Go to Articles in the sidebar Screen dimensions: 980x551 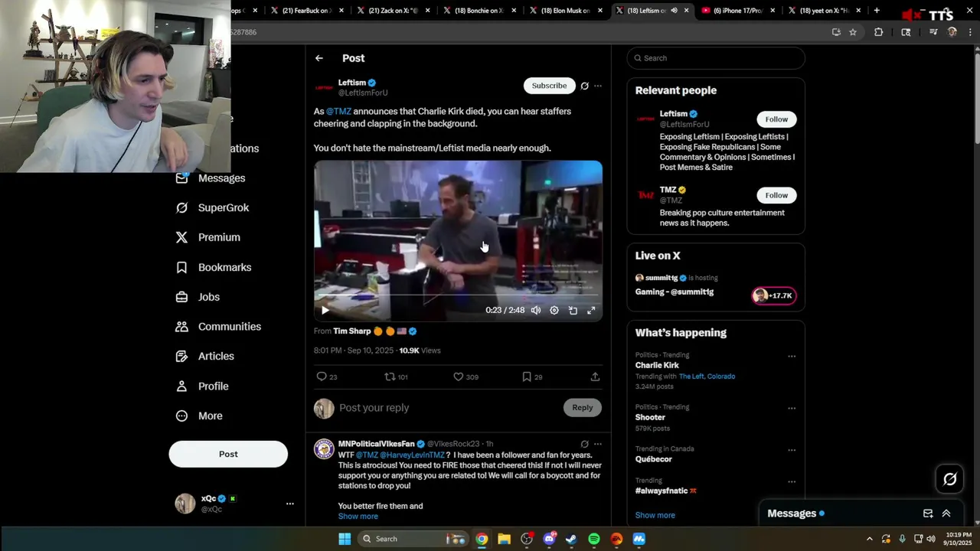coord(204,356)
